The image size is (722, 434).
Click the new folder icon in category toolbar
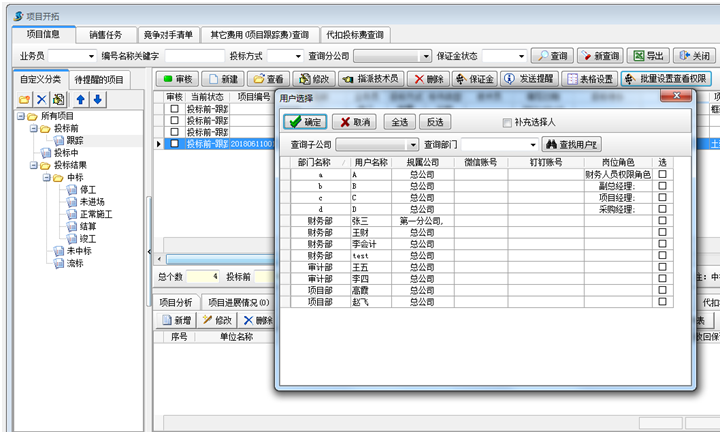click(x=25, y=99)
